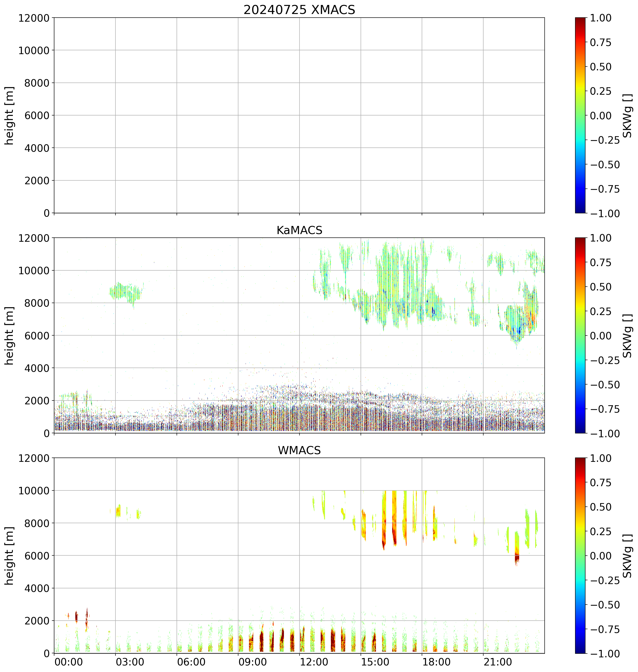The image size is (638, 672).
Task: Click the WMACS panel colorbar
Action: (x=580, y=555)
